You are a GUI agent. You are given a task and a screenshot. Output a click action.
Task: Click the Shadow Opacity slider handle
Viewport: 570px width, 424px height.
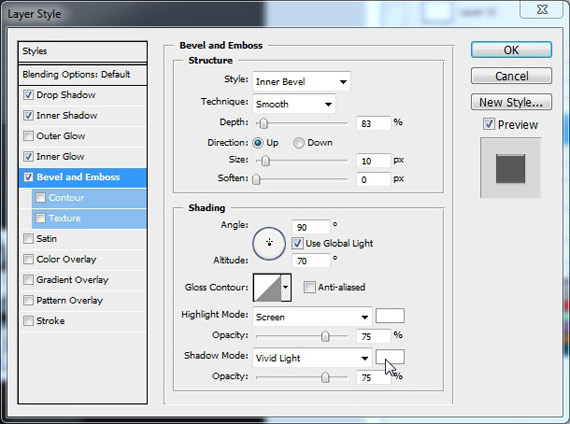point(325,377)
